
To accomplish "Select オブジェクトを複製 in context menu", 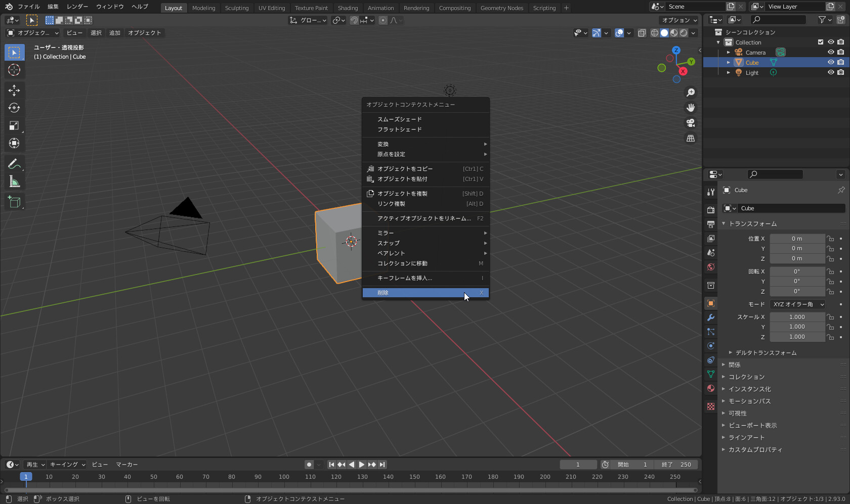I will point(426,194).
